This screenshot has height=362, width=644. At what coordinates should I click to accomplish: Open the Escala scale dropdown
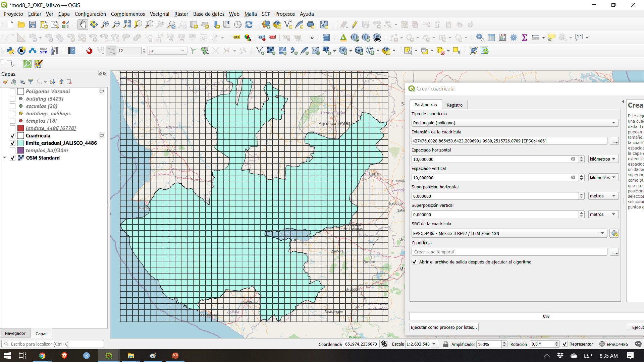(x=434, y=344)
